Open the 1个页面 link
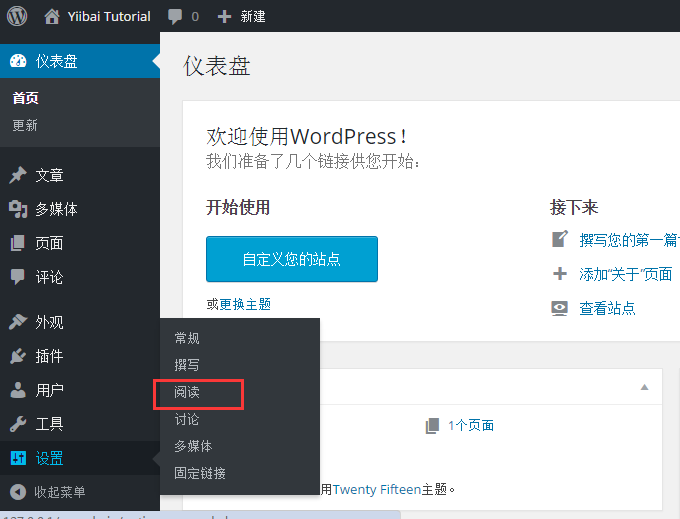This screenshot has height=519, width=680. point(471,425)
